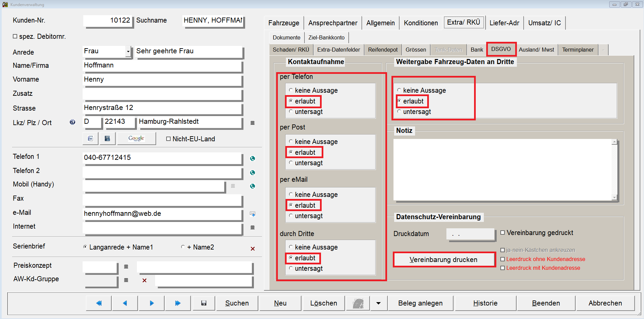Image resolution: width=644 pixels, height=319 pixels.
Task: Open the Preiskonzept selection list icon
Action: tap(126, 267)
